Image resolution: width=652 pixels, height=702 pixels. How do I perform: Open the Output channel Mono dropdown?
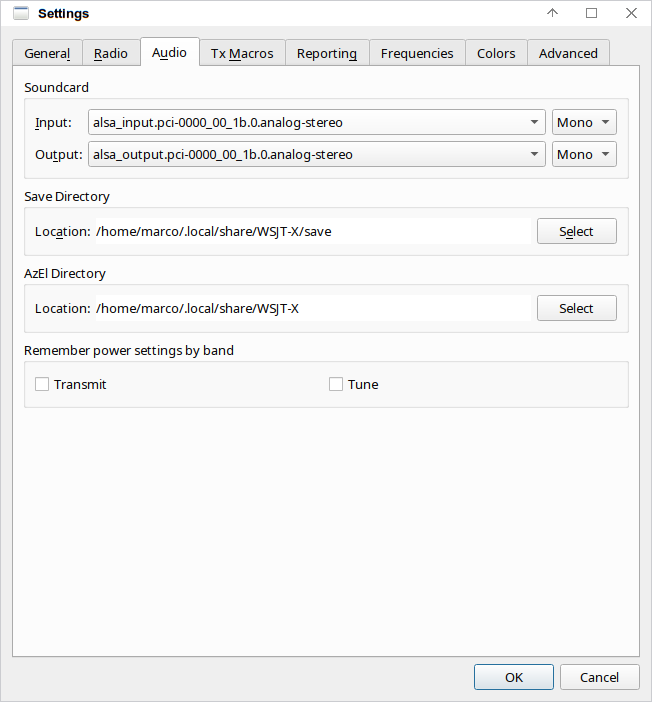tap(584, 154)
